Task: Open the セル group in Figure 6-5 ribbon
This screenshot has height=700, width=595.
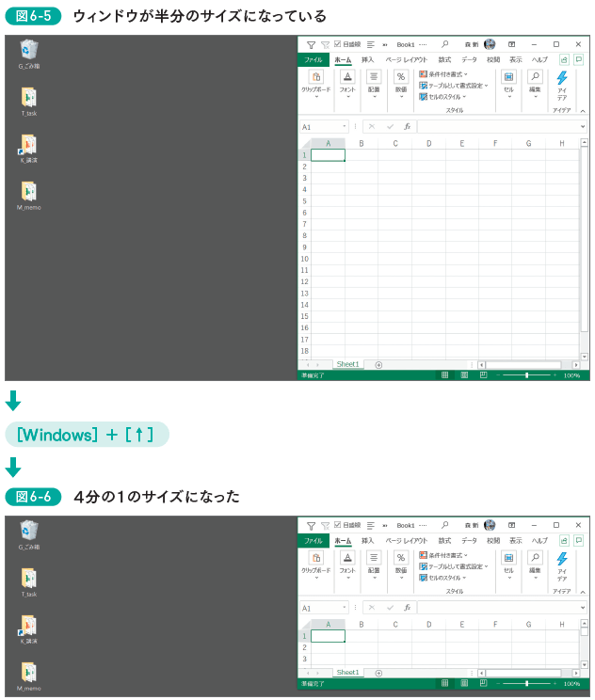Action: [x=508, y=84]
